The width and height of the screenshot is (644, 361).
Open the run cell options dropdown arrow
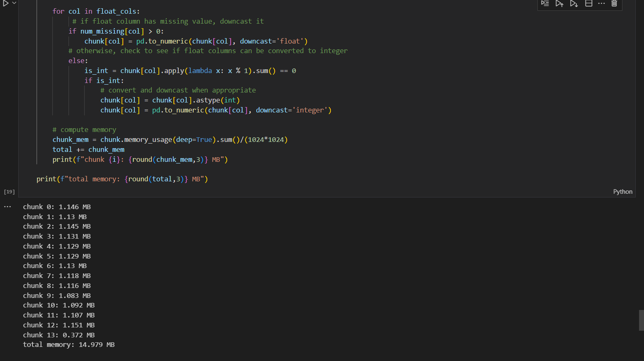pos(15,3)
